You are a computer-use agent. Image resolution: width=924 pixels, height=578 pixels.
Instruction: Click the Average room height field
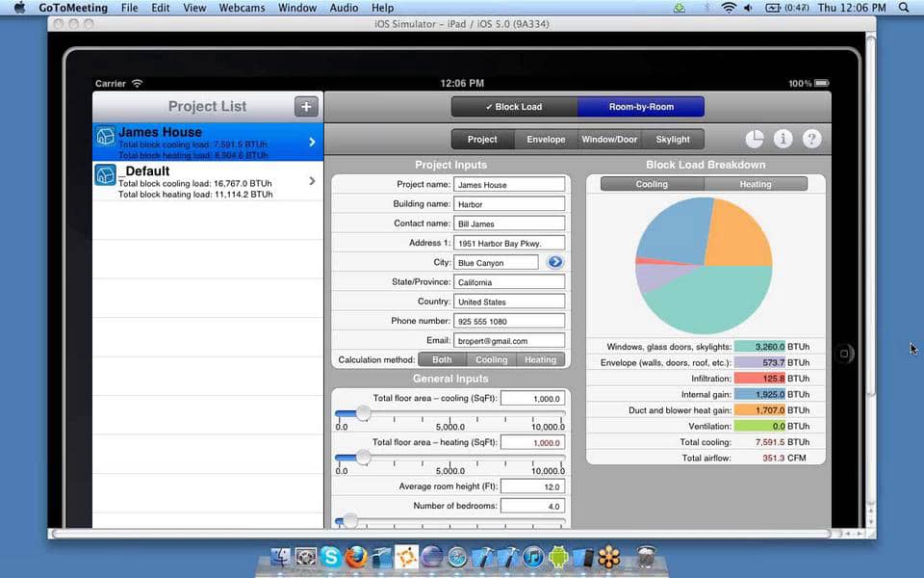(x=532, y=486)
